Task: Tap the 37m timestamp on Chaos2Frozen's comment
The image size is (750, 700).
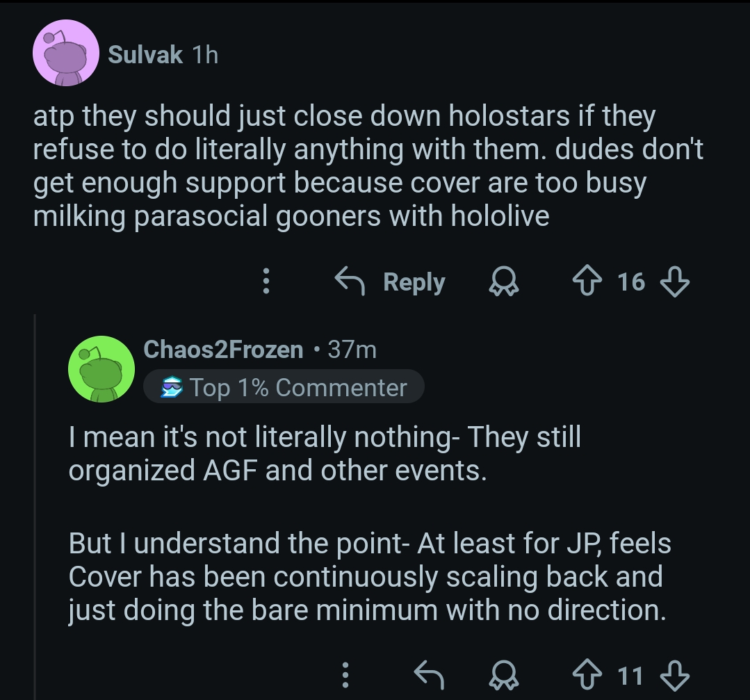Action: (352, 350)
